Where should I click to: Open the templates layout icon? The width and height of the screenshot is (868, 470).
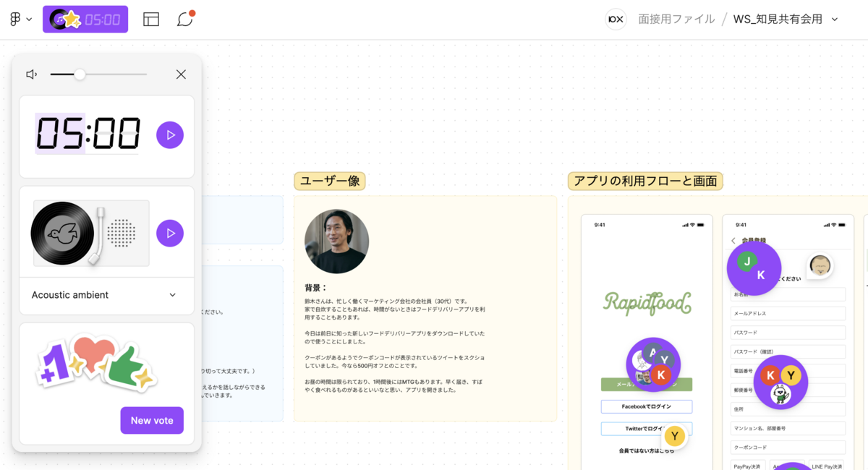tap(151, 20)
